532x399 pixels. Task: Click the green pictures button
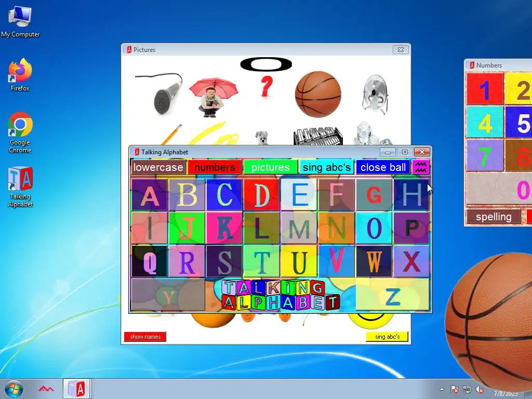pyautogui.click(x=270, y=167)
